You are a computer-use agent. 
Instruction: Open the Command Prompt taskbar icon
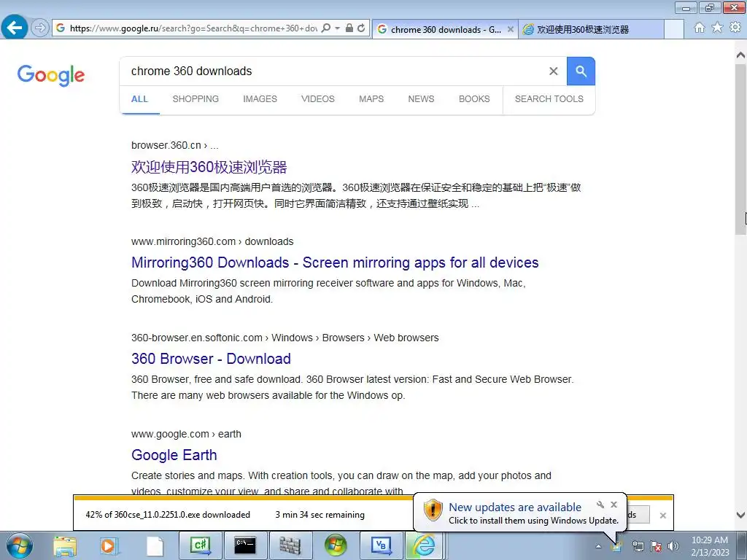[x=245, y=545]
